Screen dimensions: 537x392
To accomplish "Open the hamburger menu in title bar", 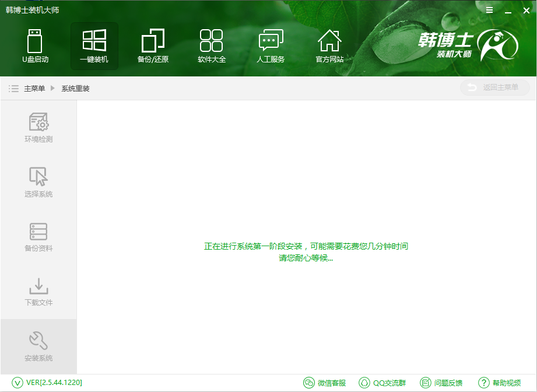I will (x=489, y=10).
